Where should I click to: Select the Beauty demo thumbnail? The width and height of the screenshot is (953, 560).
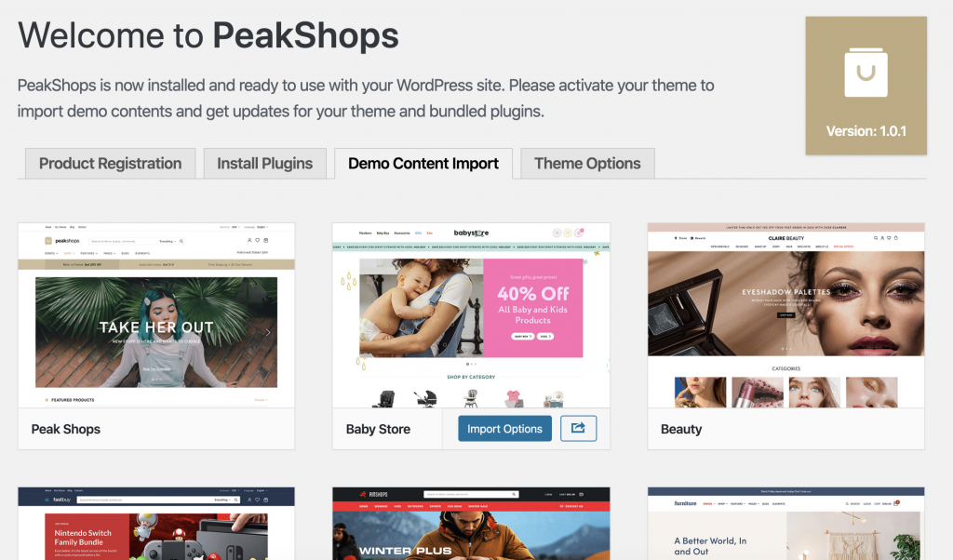(x=785, y=315)
